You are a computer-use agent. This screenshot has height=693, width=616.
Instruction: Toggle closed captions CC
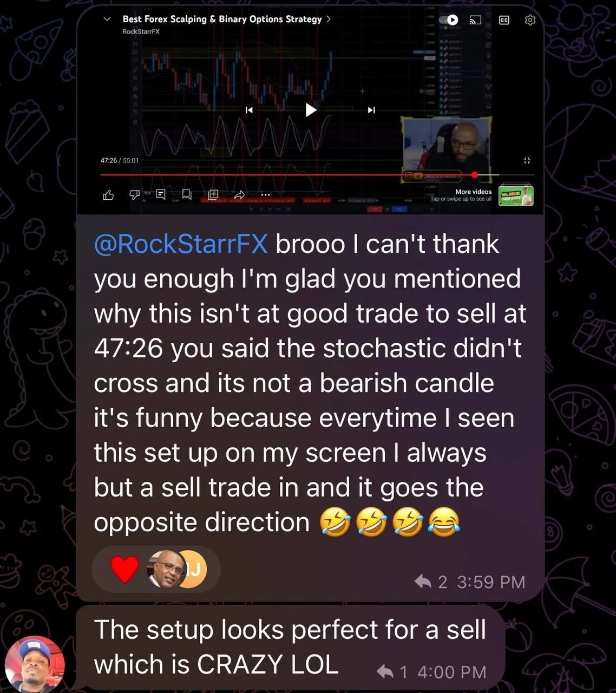(x=504, y=20)
